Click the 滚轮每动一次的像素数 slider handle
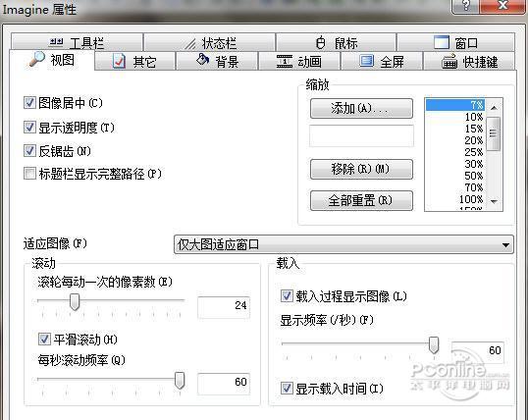The width and height of the screenshot is (528, 420). [x=75, y=302]
